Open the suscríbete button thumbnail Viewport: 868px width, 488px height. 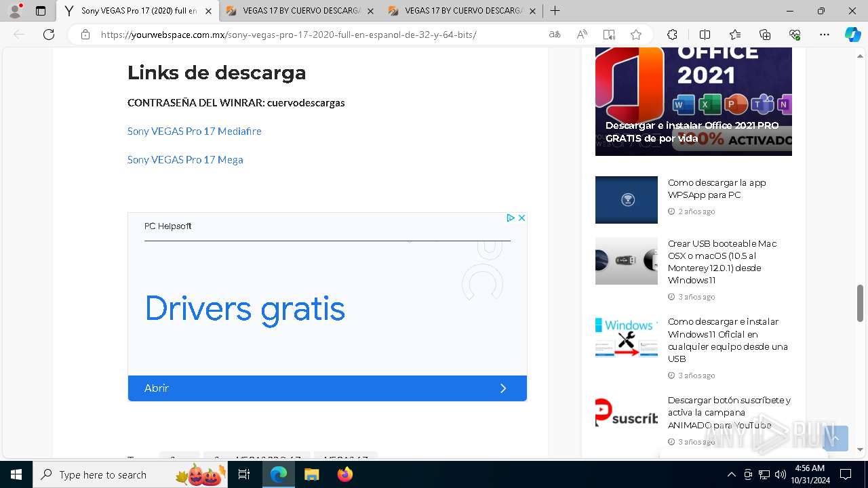coord(627,412)
